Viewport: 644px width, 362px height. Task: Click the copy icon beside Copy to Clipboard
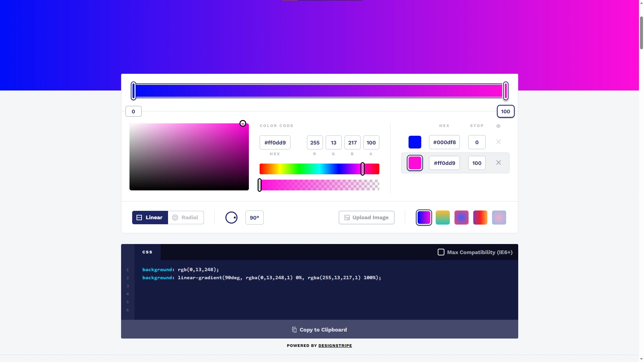[294, 329]
